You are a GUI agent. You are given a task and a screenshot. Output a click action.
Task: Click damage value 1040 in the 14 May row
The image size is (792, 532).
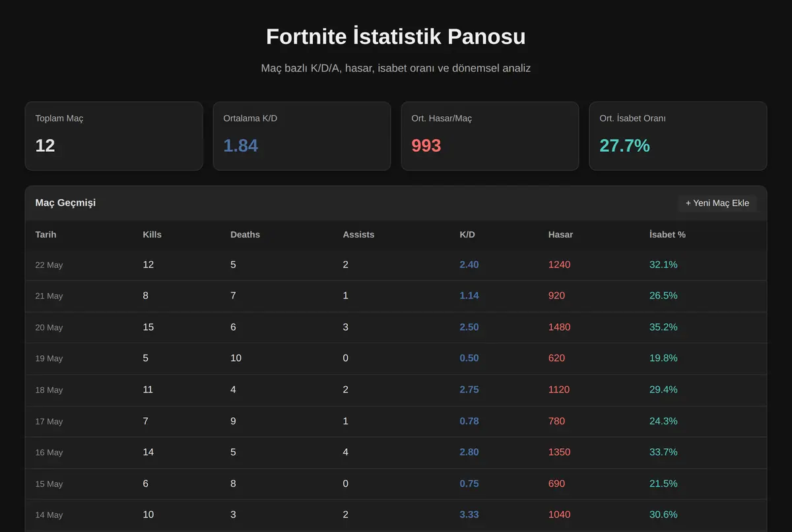pyautogui.click(x=560, y=515)
